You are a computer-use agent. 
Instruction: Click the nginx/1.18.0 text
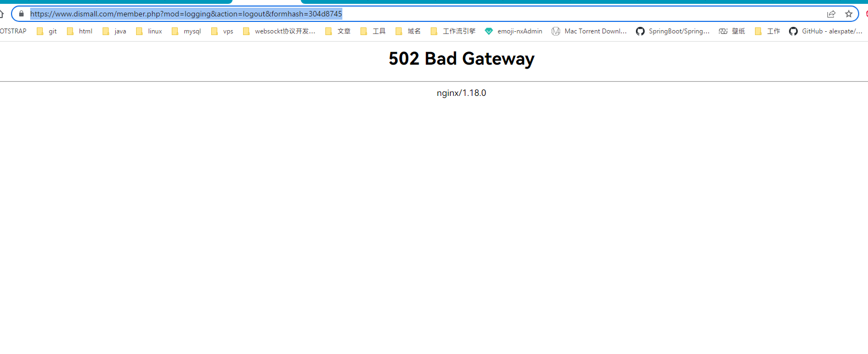pyautogui.click(x=461, y=93)
